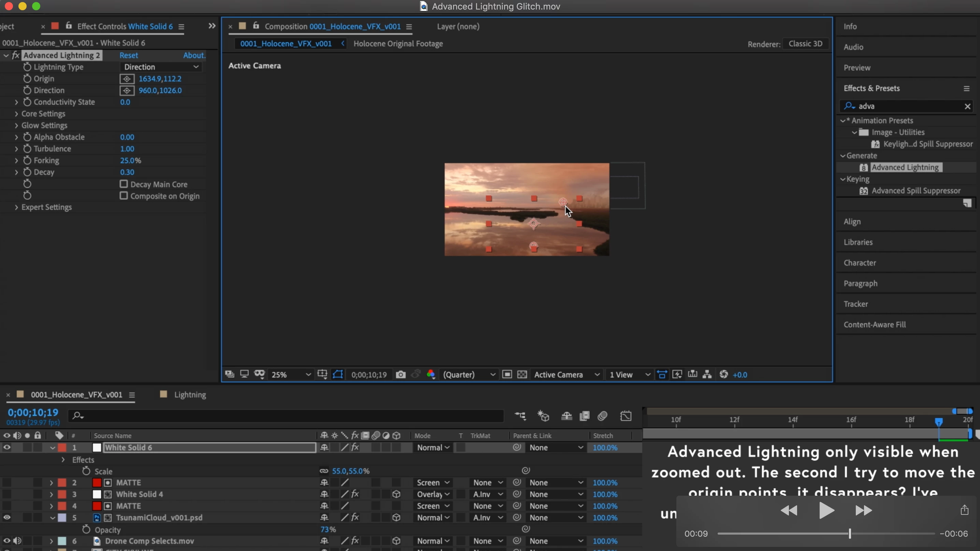
Task: Open the Lightning Type Direction dropdown
Action: pos(161,67)
